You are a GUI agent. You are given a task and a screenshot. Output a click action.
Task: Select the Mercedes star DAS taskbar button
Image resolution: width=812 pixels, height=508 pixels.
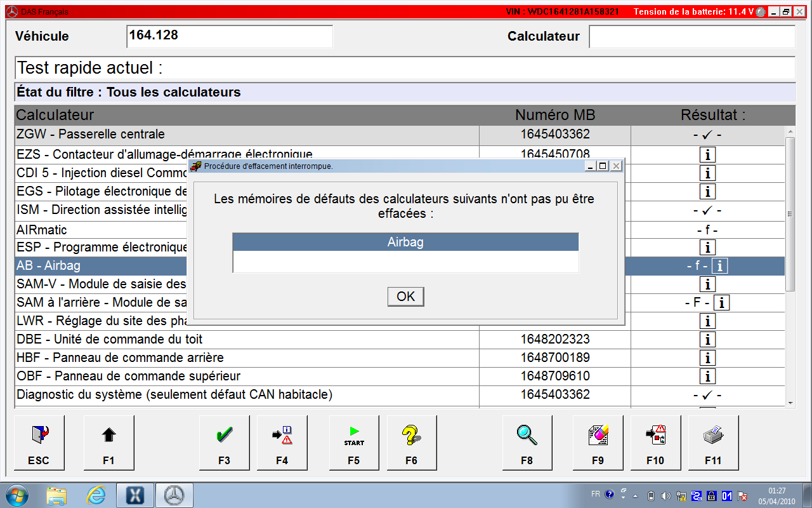tap(174, 495)
